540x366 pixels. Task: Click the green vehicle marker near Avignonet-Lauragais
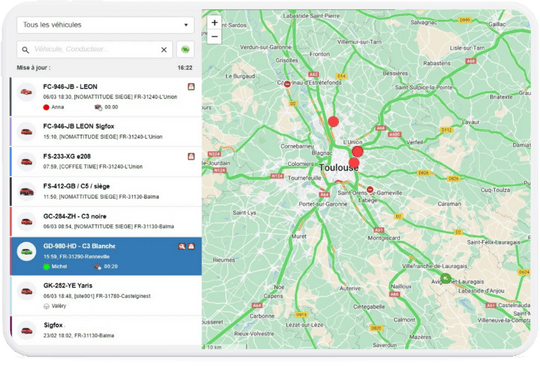tap(446, 278)
